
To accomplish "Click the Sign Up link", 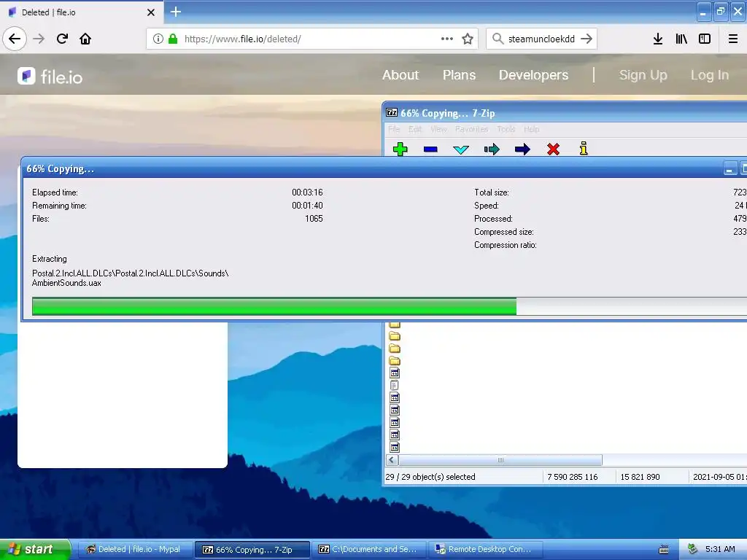I will pos(643,75).
